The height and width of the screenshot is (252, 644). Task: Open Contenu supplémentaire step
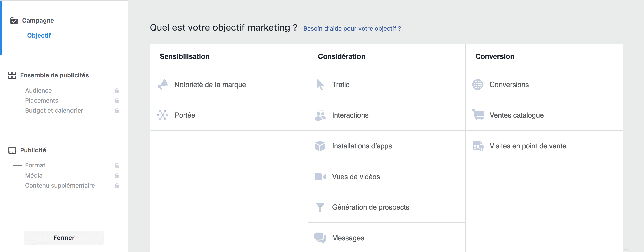pos(60,186)
